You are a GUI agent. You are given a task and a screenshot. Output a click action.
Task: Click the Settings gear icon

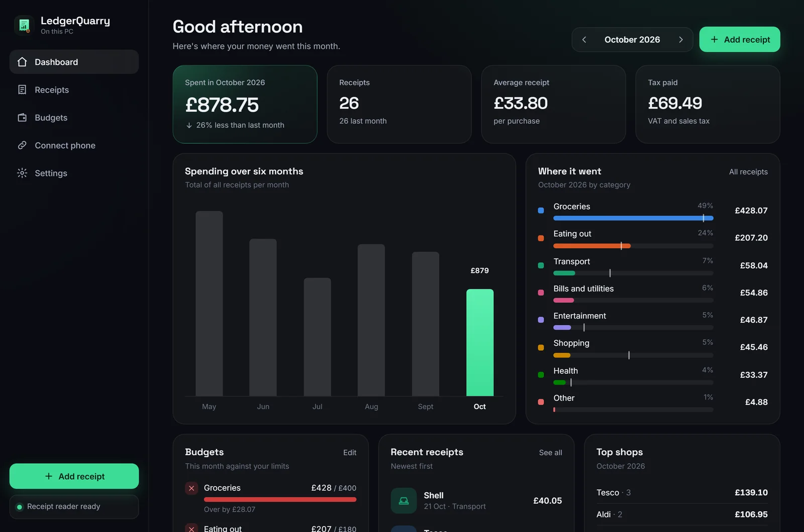[22, 173]
